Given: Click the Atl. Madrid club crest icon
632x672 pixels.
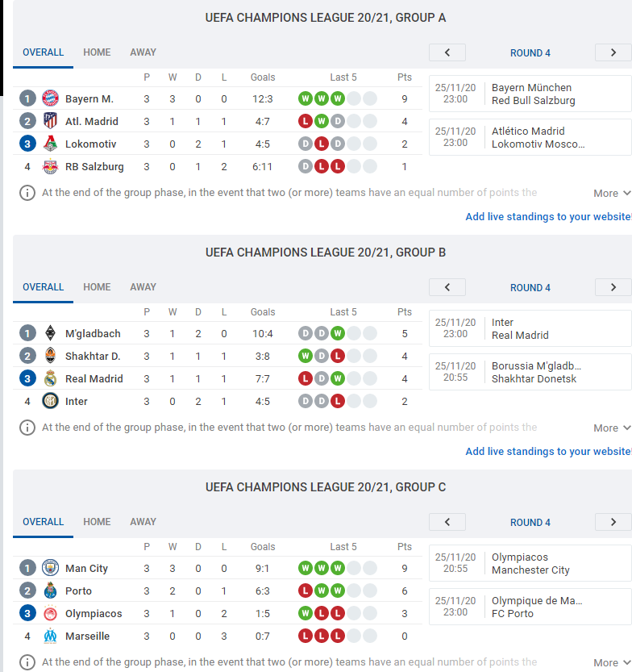Looking at the screenshot, I should [x=51, y=121].
